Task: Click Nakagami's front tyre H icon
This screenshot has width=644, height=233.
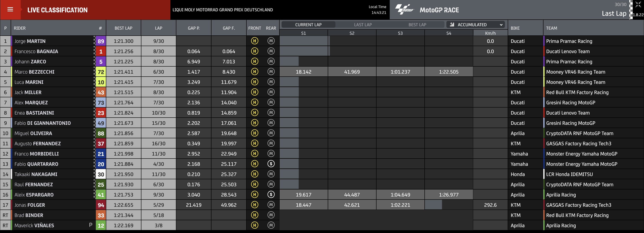Action: [x=254, y=174]
